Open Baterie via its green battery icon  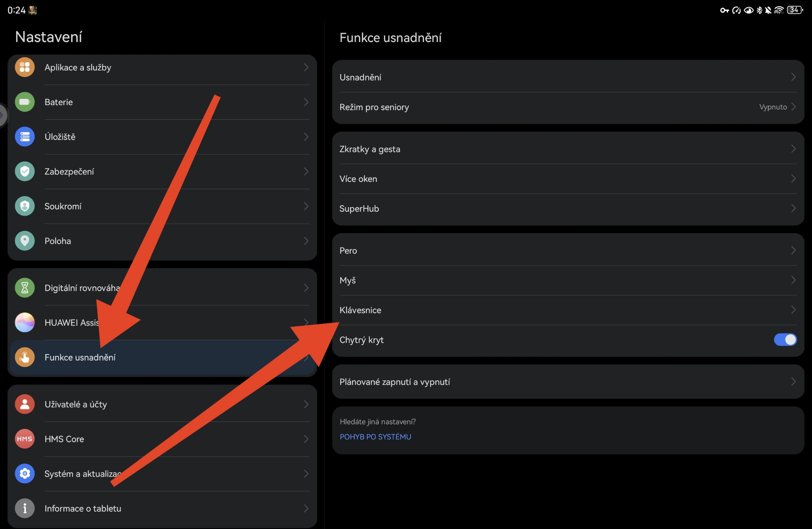25,102
